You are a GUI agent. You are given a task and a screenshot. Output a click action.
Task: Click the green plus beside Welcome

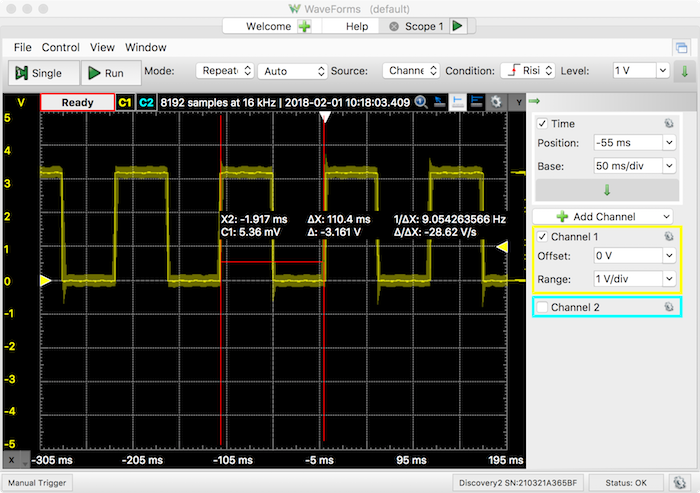pyautogui.click(x=304, y=26)
